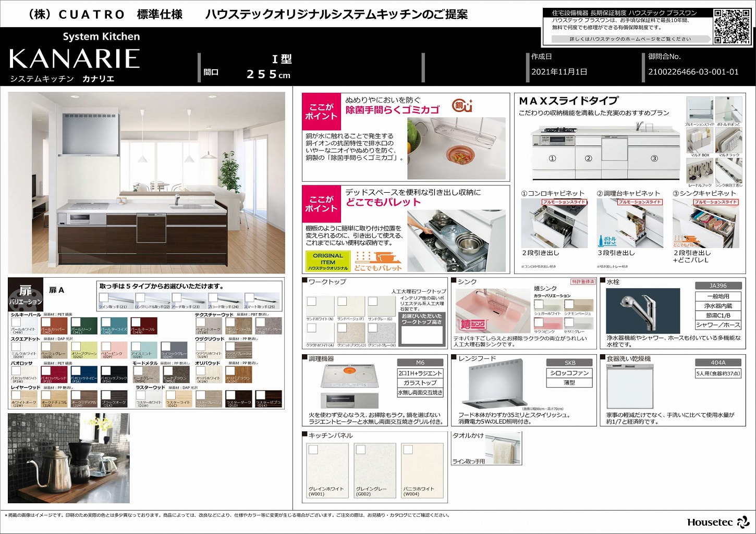This screenshot has height=534, width=756.
Task: Select the オリバブラウン(K1M) swatch
Action: click(x=239, y=375)
